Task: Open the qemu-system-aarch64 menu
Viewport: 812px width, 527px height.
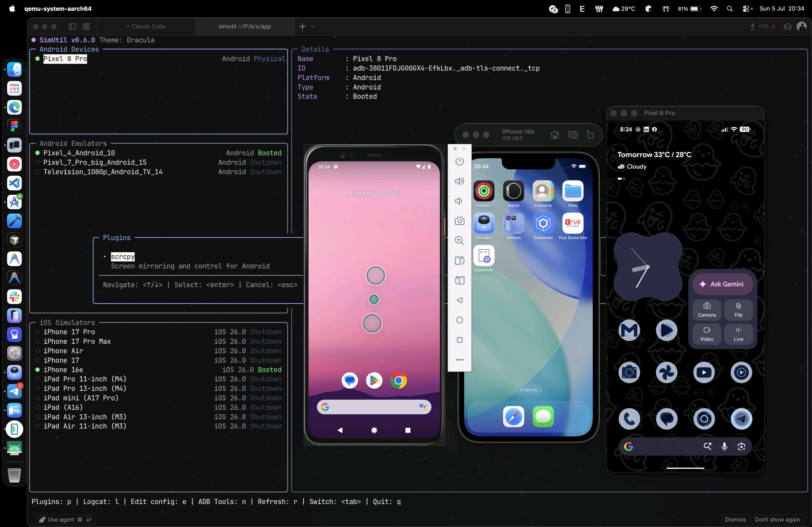Action: click(x=58, y=9)
